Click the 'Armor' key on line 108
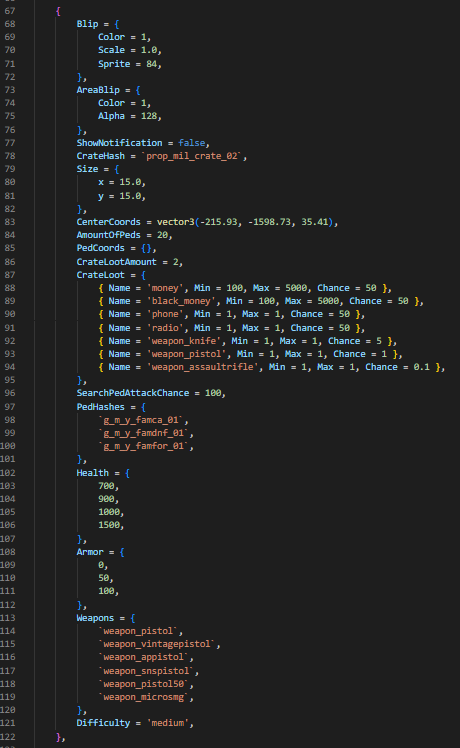 [90, 552]
